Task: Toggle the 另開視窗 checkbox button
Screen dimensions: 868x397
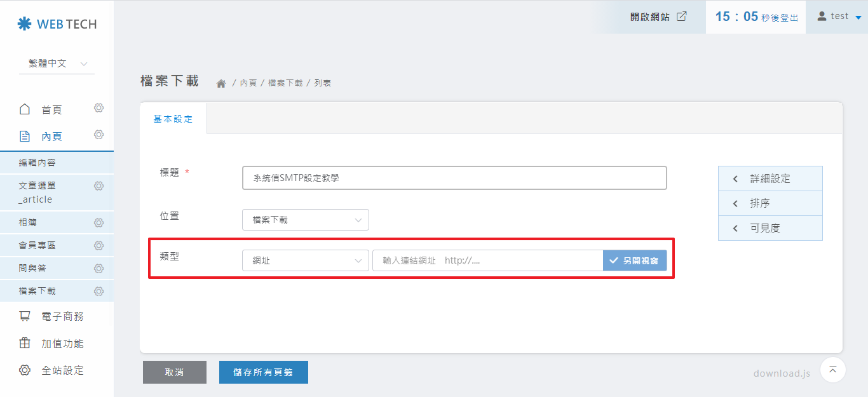Action: pyautogui.click(x=635, y=260)
